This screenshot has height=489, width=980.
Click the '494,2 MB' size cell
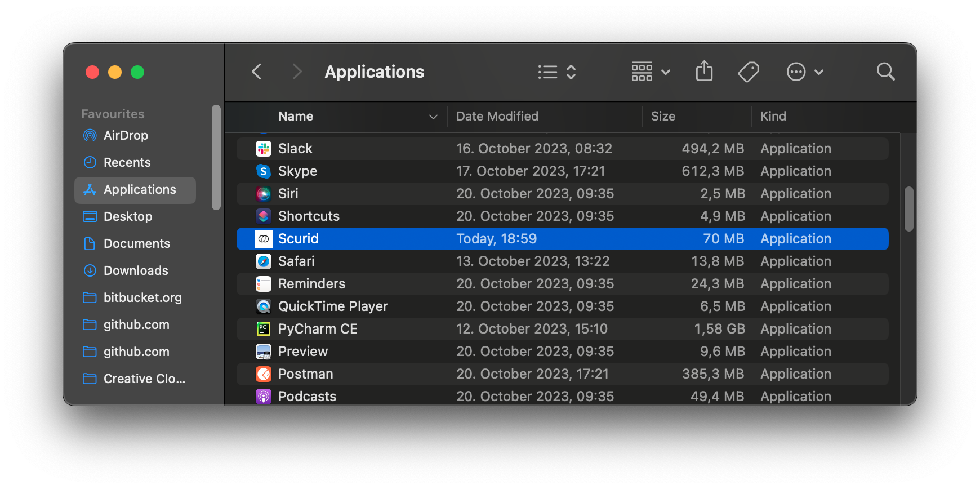(713, 149)
